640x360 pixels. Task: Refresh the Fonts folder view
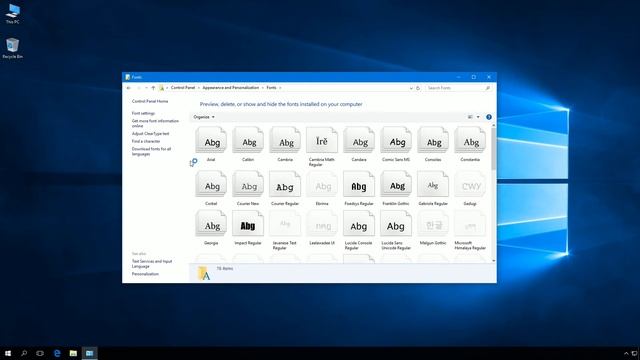tap(418, 88)
